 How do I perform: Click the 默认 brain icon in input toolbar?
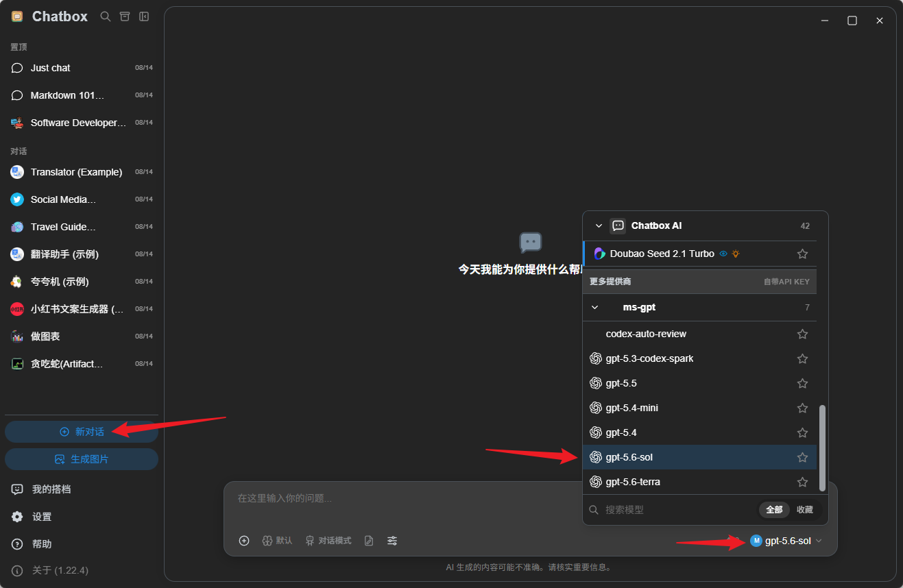coord(267,541)
